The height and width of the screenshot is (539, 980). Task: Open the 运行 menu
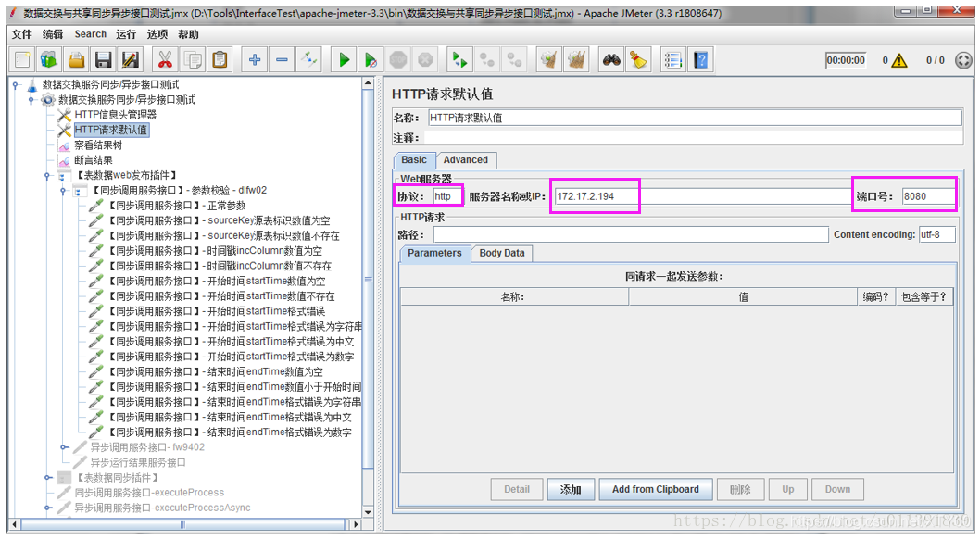(126, 34)
